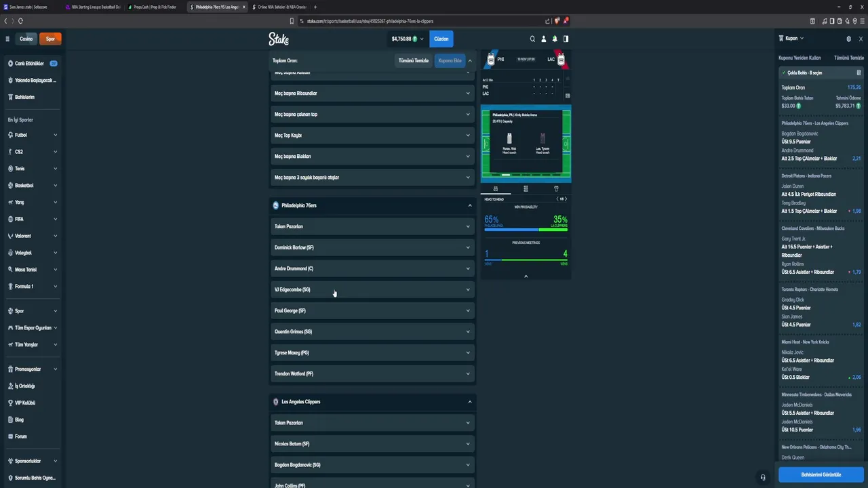Open the user account profile icon
Viewport: 868px width, 488px height.
click(x=543, y=39)
